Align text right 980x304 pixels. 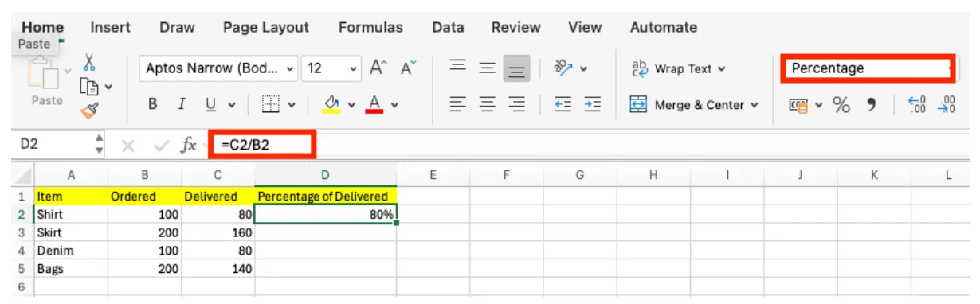pyautogui.click(x=517, y=104)
